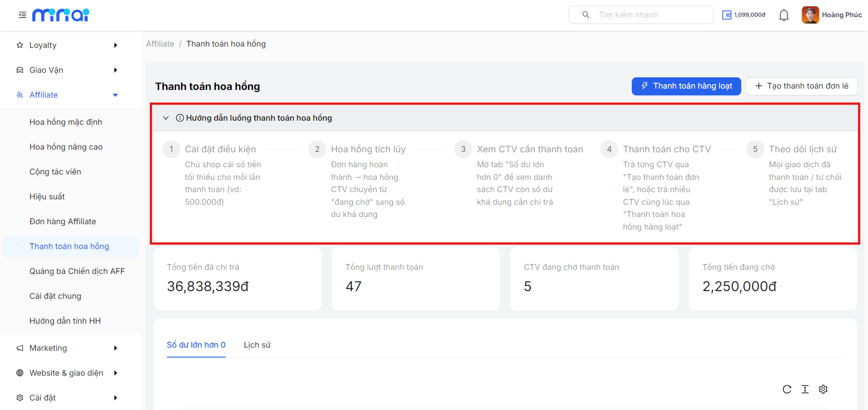
Task: Open notifications bell icon
Action: [784, 15]
